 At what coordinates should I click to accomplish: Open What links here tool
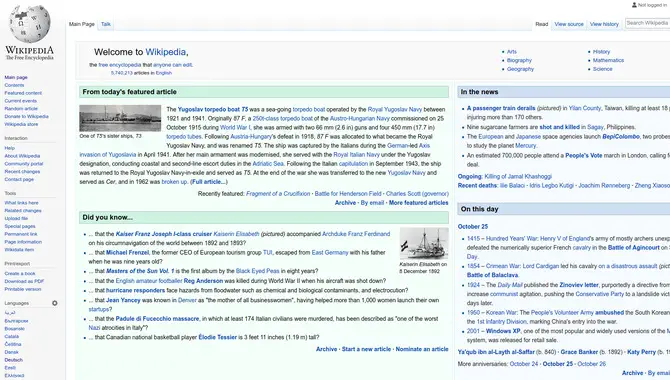coord(21,203)
